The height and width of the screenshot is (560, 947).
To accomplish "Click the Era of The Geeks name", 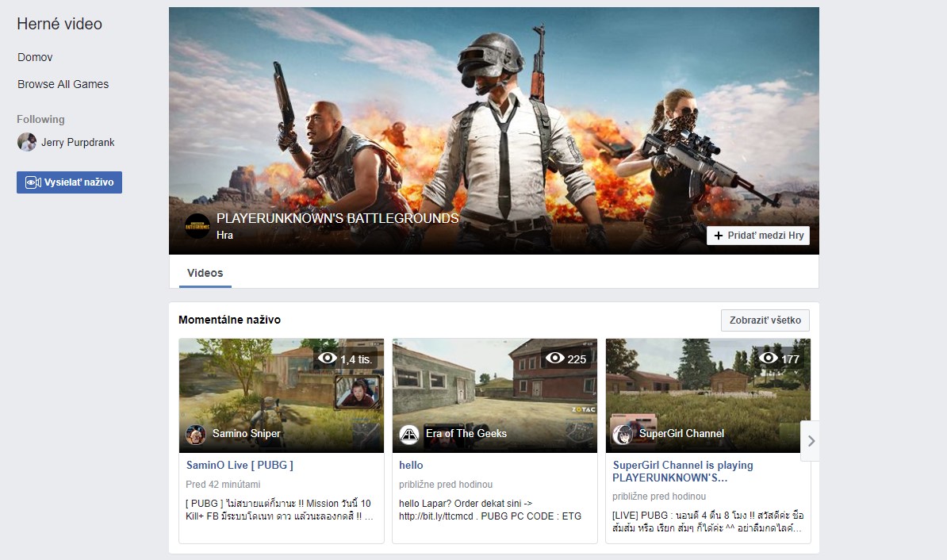I will pyautogui.click(x=466, y=434).
